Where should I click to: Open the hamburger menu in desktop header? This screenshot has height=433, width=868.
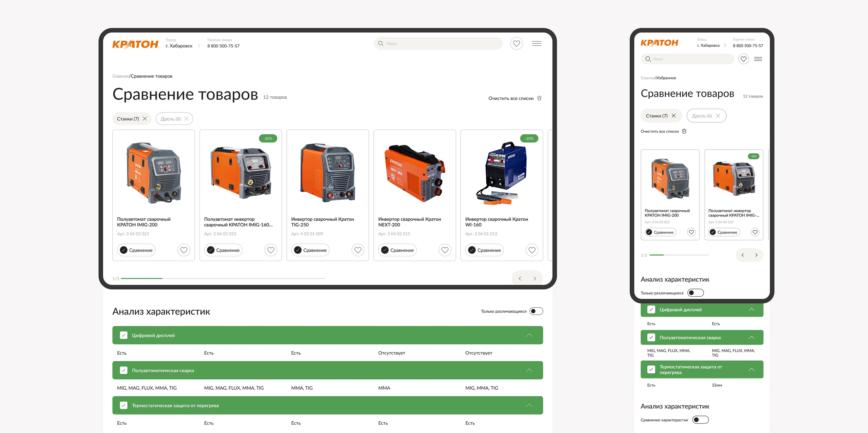[537, 43]
